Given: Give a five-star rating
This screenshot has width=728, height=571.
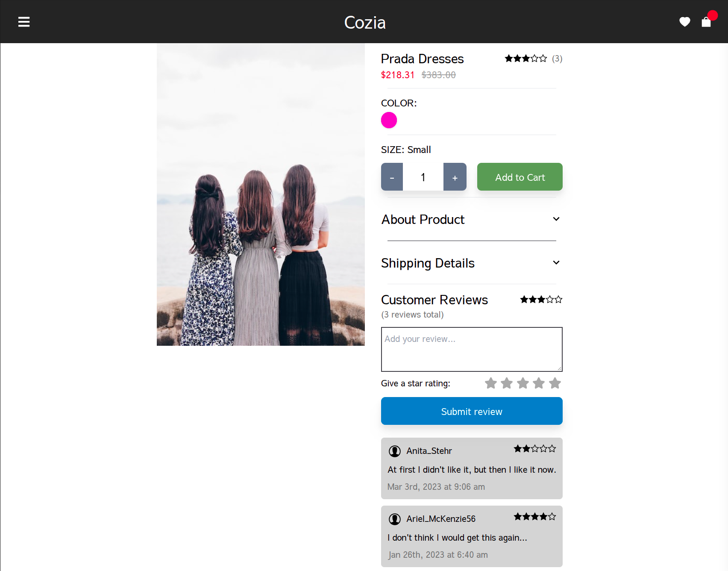Looking at the screenshot, I should [555, 383].
